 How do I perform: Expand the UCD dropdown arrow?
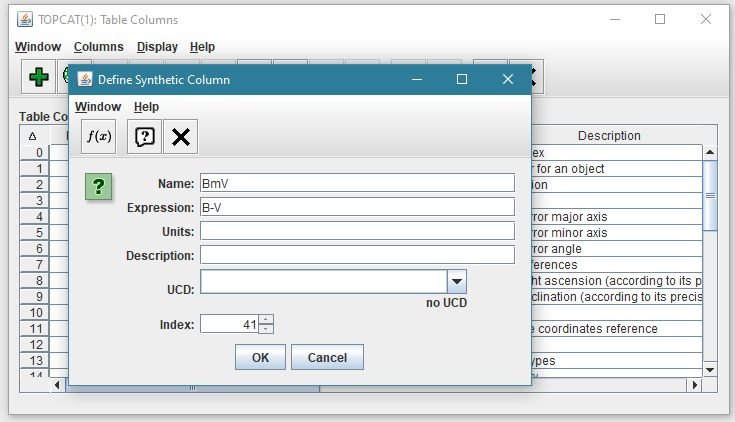click(456, 282)
